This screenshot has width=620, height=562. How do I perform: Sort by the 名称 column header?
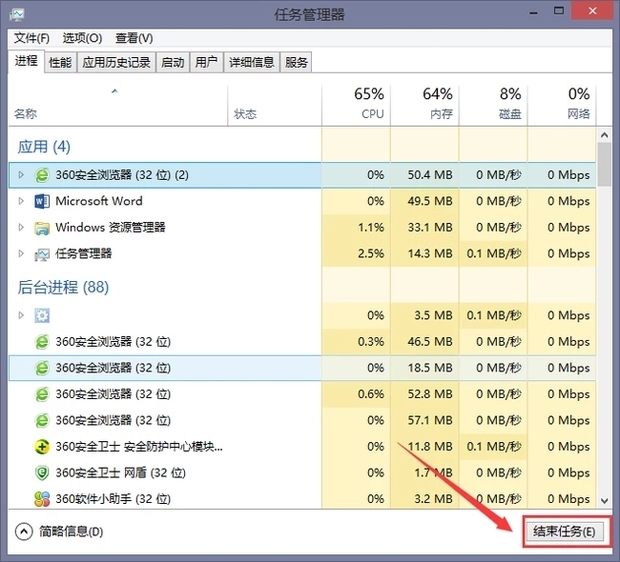[x=118, y=106]
